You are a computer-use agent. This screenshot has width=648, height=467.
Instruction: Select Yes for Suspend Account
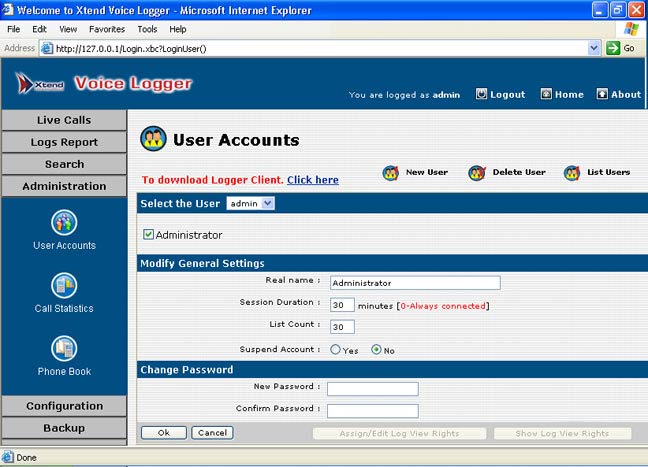(x=335, y=350)
